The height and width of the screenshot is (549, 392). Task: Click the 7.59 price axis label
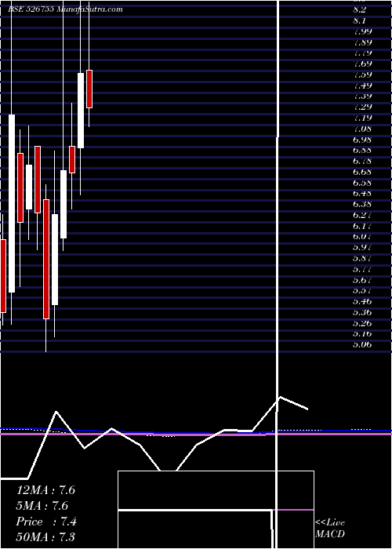tap(362, 75)
